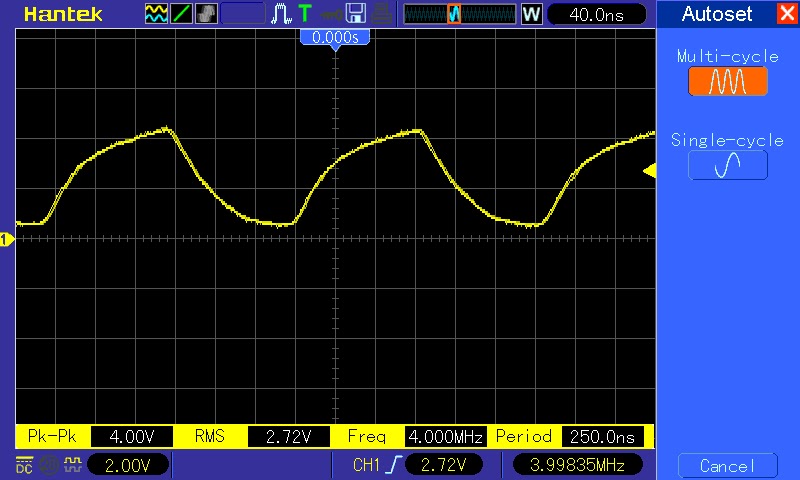The width and height of the screenshot is (800, 480).
Task: Click the 2.72V trigger level readout
Action: (x=444, y=465)
